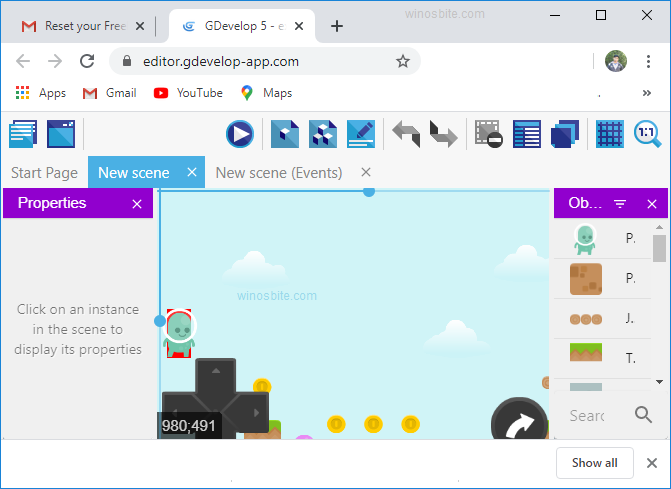Open a new browser tab

[x=337, y=26]
